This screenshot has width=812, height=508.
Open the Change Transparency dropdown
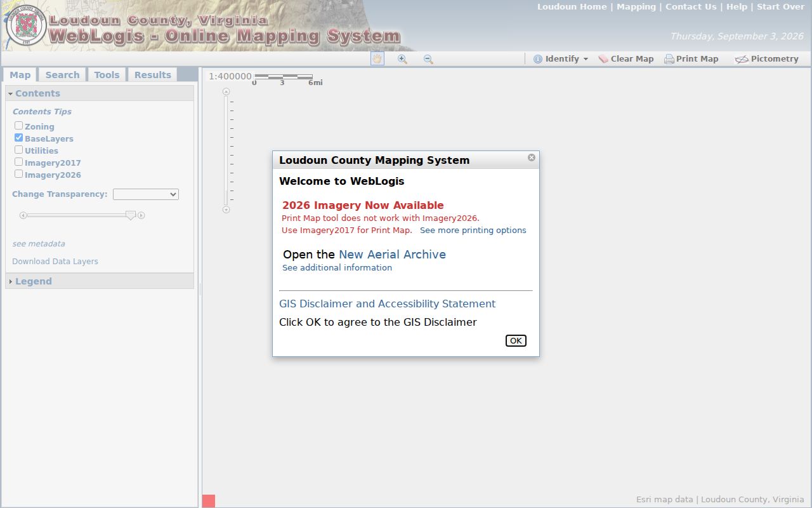pyautogui.click(x=146, y=194)
